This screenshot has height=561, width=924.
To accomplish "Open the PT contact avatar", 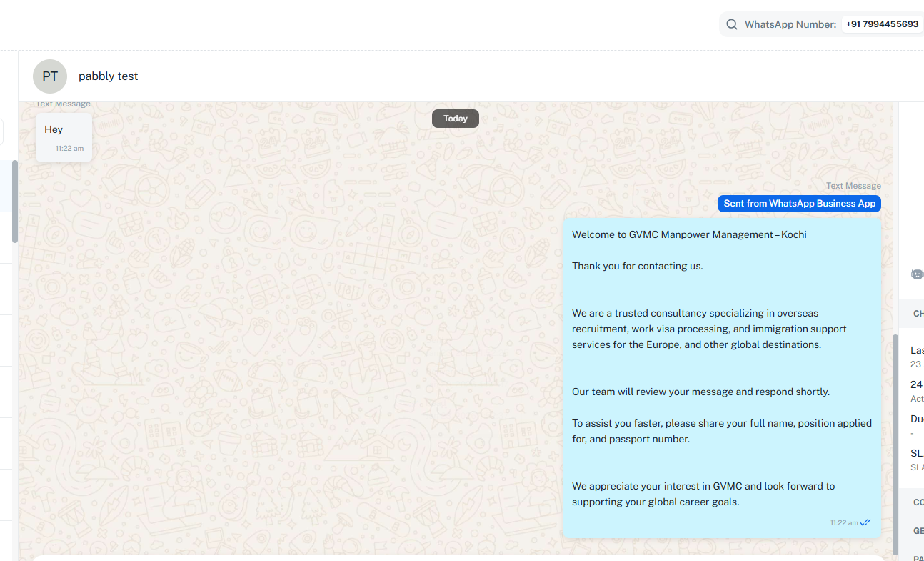I will [50, 76].
